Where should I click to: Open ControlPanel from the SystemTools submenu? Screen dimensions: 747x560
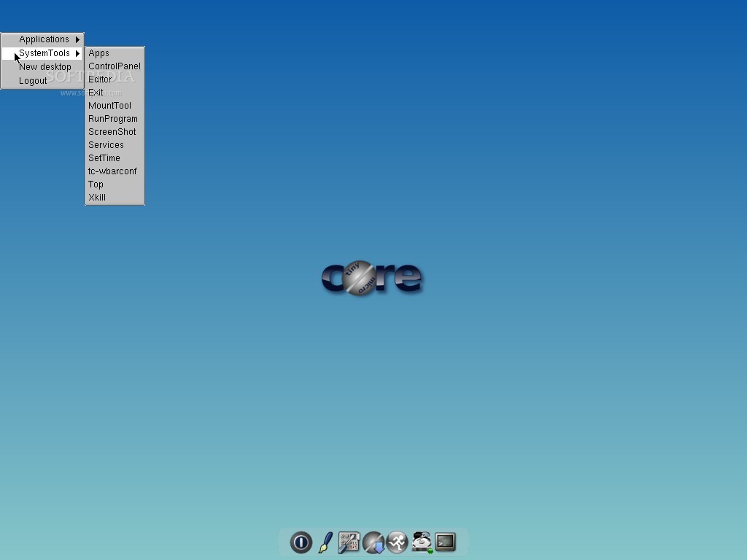click(x=114, y=66)
